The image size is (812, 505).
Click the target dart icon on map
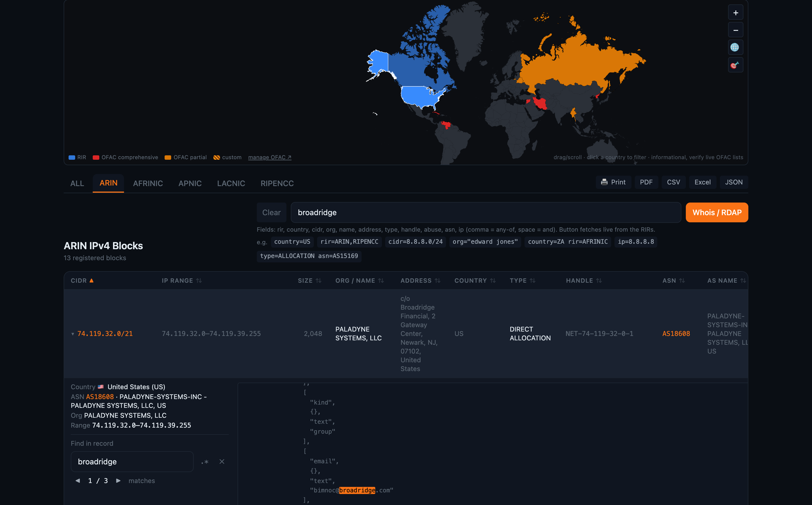[735, 65]
